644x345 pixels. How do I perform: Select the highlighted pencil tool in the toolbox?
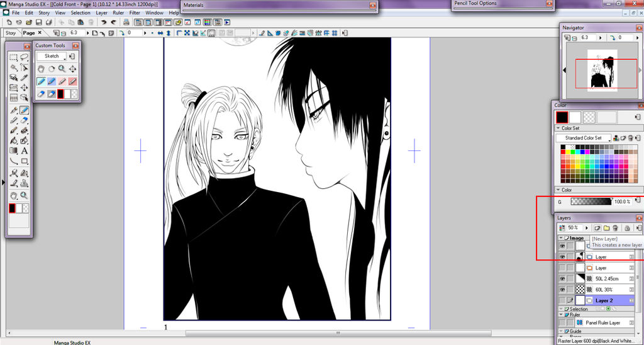coord(25,110)
